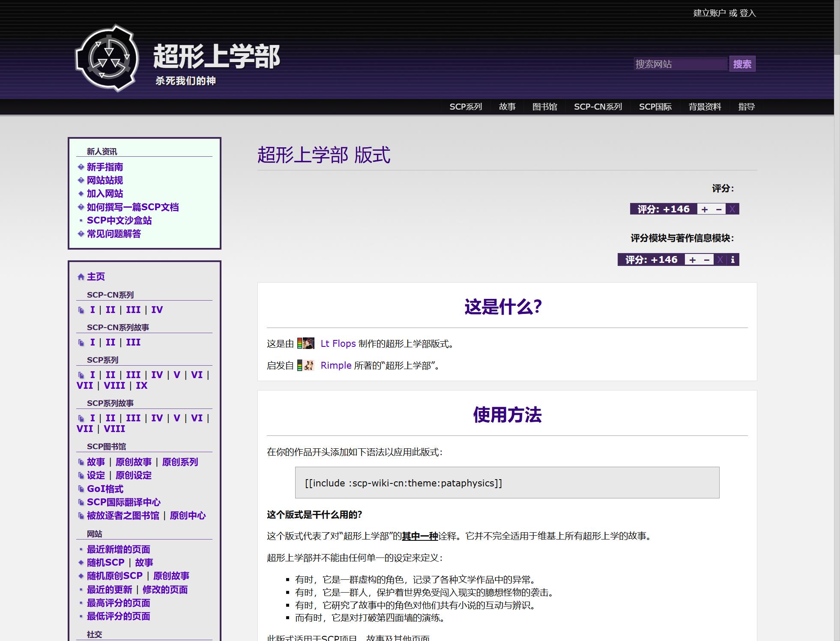This screenshot has height=641, width=840.
Task: Open SCP series IX link in sidebar
Action: 141,385
